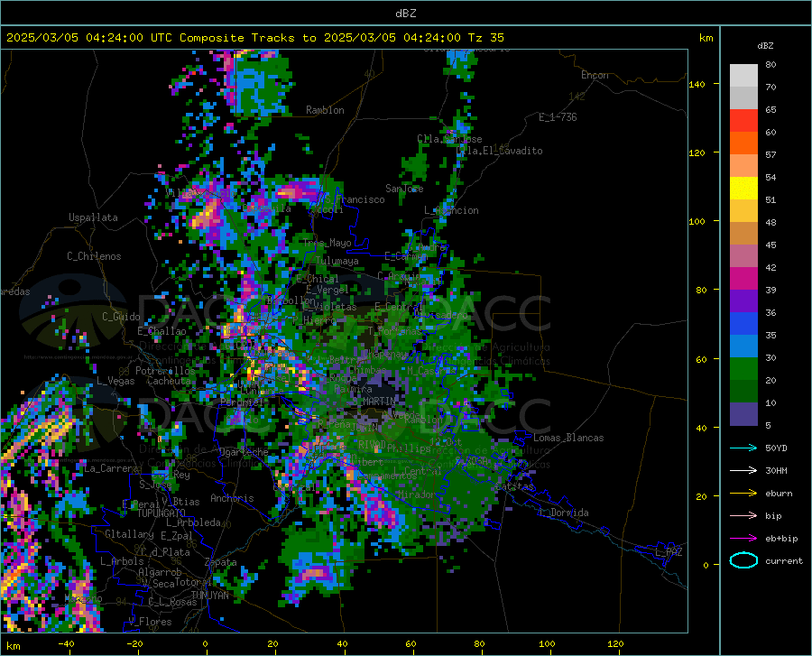Click the 'Ugarteche' map label
Image resolution: width=812 pixels, height=656 pixels.
pos(244,452)
